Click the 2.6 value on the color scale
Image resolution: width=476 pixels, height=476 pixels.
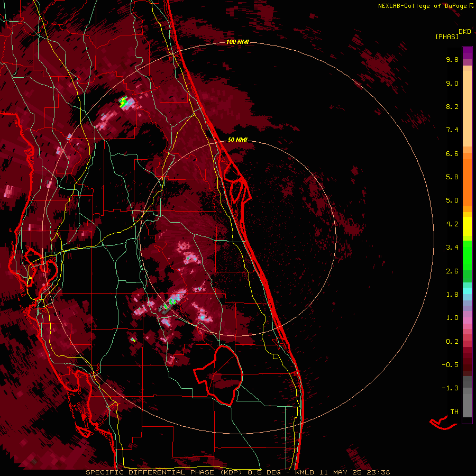coord(452,271)
